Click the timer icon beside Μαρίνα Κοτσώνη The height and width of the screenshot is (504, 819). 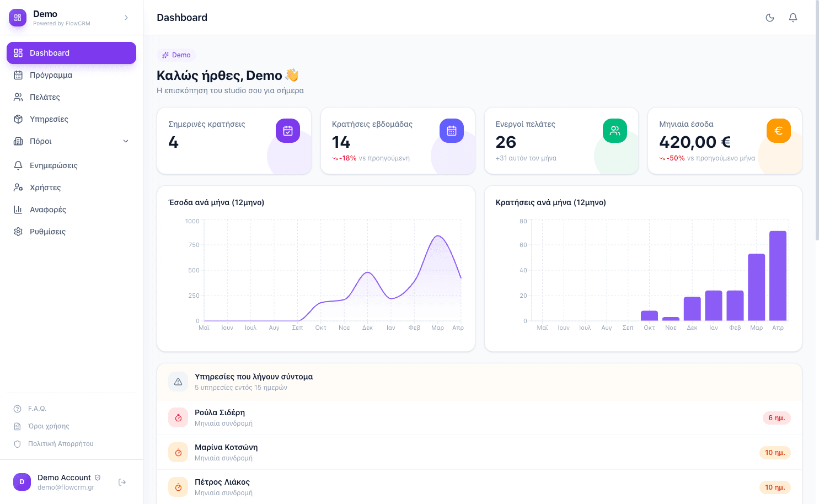[178, 453]
